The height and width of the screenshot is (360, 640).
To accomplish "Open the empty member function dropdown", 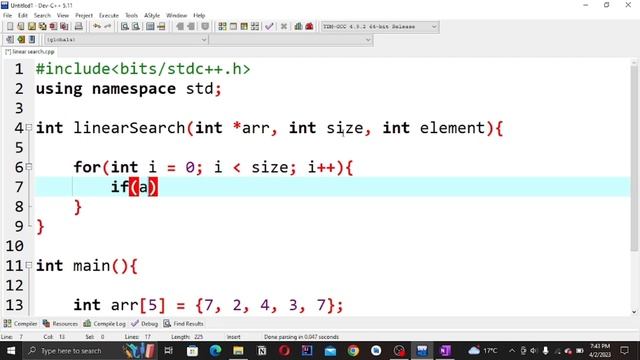I will coord(291,40).
